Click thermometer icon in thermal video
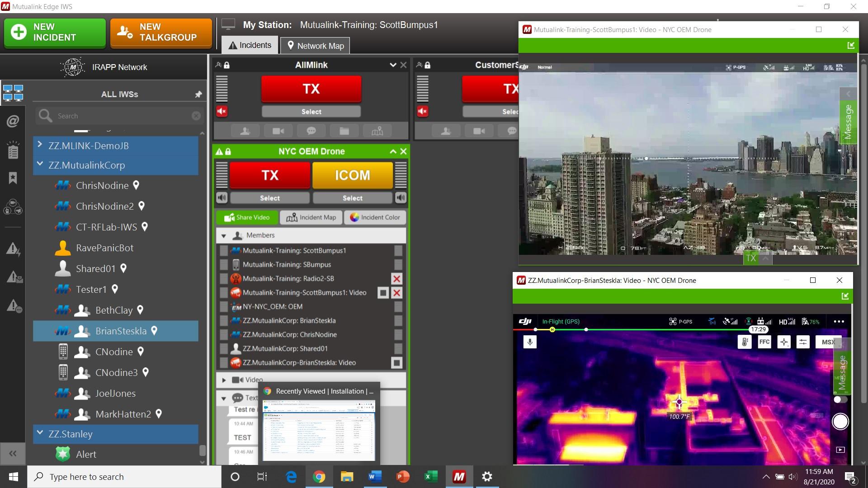Image resolution: width=868 pixels, height=488 pixels. coord(745,342)
